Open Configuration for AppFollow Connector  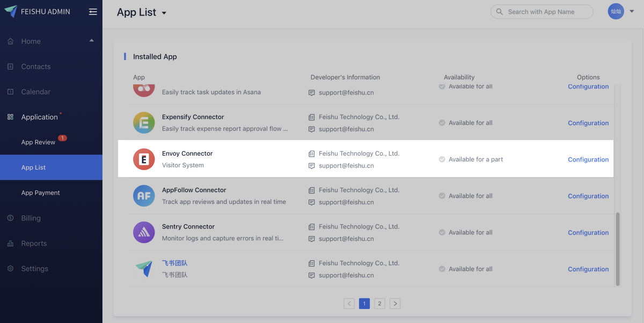pos(588,196)
